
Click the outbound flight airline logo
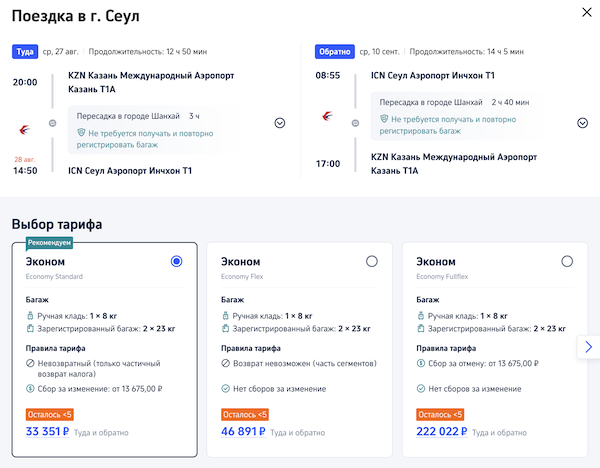(25, 127)
